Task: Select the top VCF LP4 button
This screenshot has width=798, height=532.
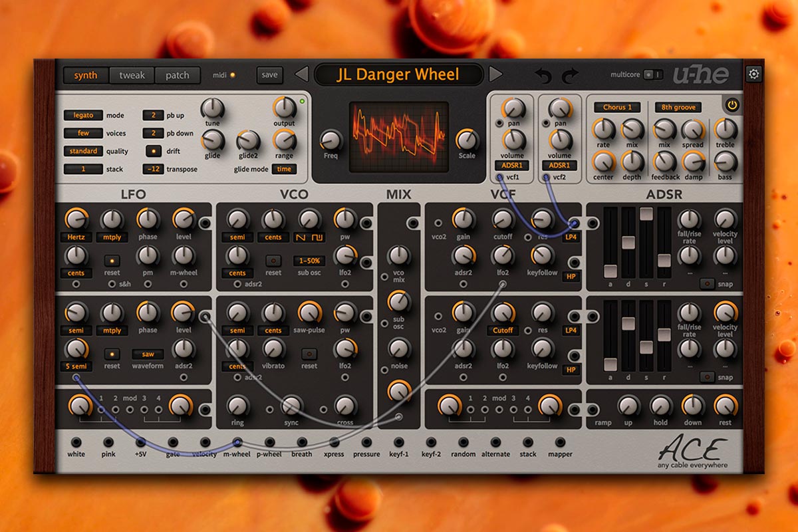Action: (x=571, y=236)
